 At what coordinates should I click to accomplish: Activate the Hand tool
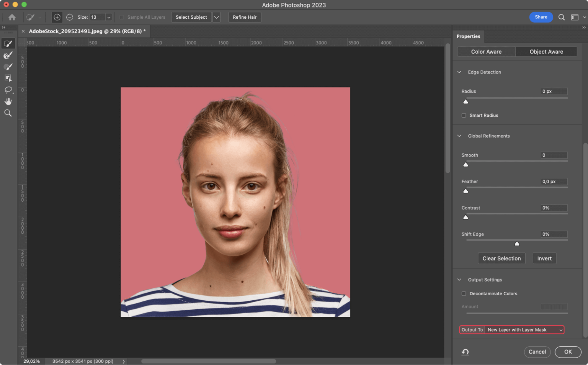8,101
